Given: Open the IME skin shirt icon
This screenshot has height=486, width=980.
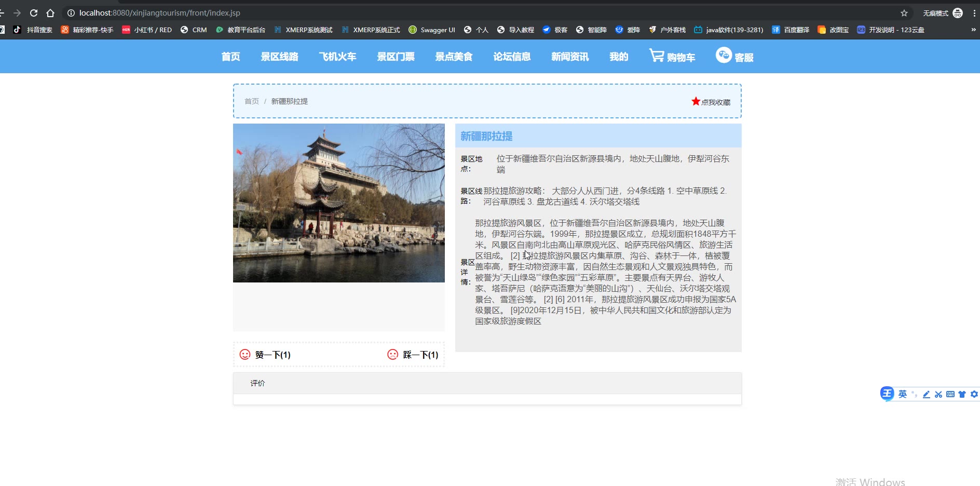Looking at the screenshot, I should pyautogui.click(x=962, y=394).
